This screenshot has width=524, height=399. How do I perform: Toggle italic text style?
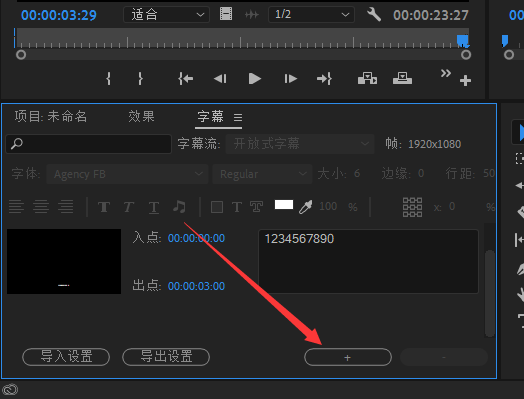pyautogui.click(x=129, y=207)
